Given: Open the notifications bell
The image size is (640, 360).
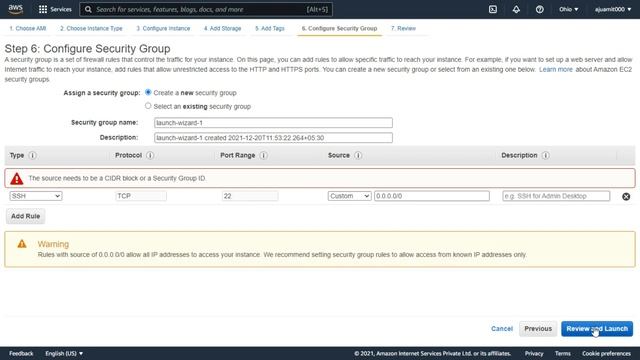Looking at the screenshot, I should (x=516, y=9).
